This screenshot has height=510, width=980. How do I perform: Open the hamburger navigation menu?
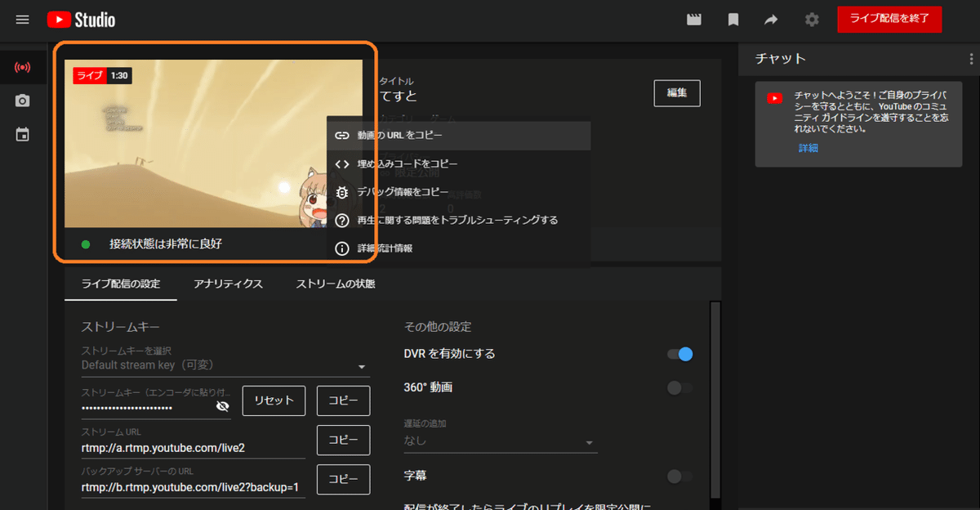pyautogui.click(x=22, y=20)
